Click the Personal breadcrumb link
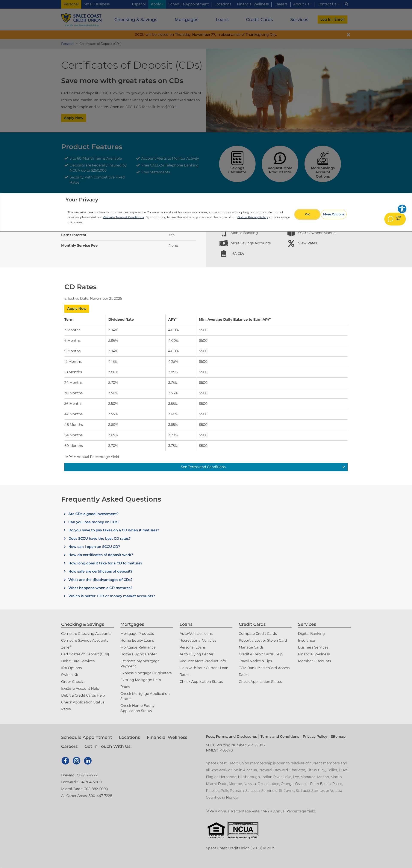This screenshot has width=412, height=868. tap(67, 44)
